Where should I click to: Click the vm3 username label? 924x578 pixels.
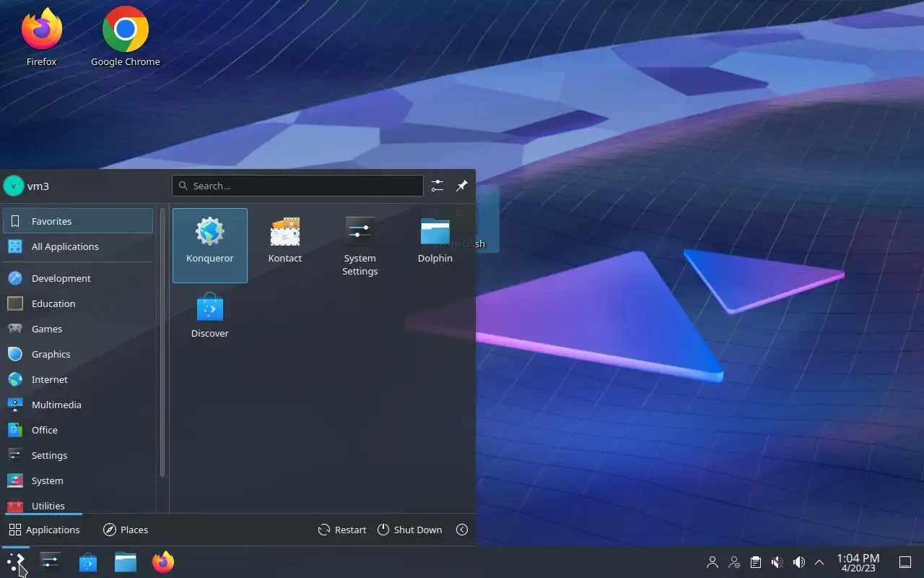click(x=38, y=186)
